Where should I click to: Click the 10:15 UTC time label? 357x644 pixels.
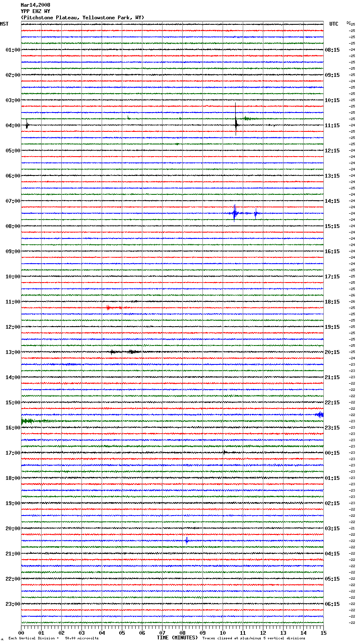[332, 100]
